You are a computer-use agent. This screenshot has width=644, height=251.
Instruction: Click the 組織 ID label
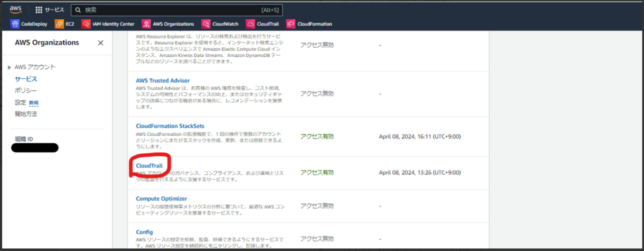click(x=24, y=139)
